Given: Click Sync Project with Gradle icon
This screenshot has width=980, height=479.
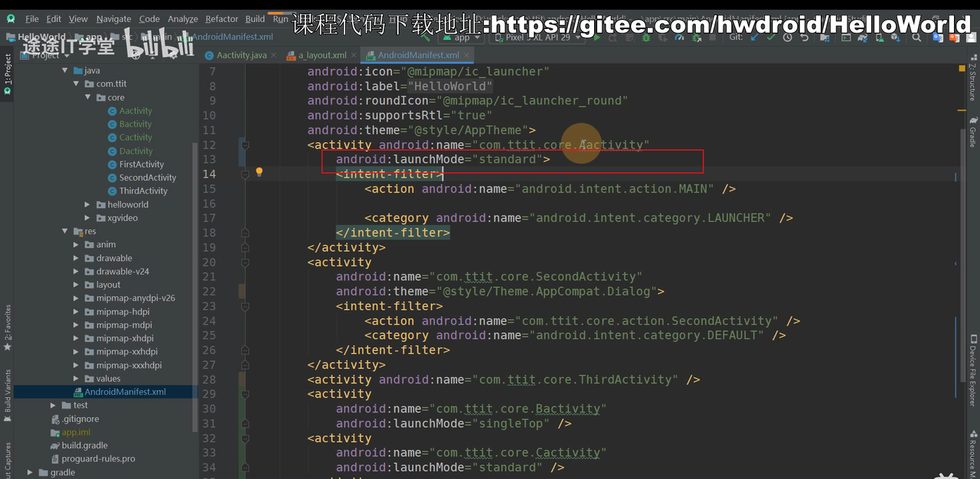Looking at the screenshot, I should pyautogui.click(x=863, y=37).
